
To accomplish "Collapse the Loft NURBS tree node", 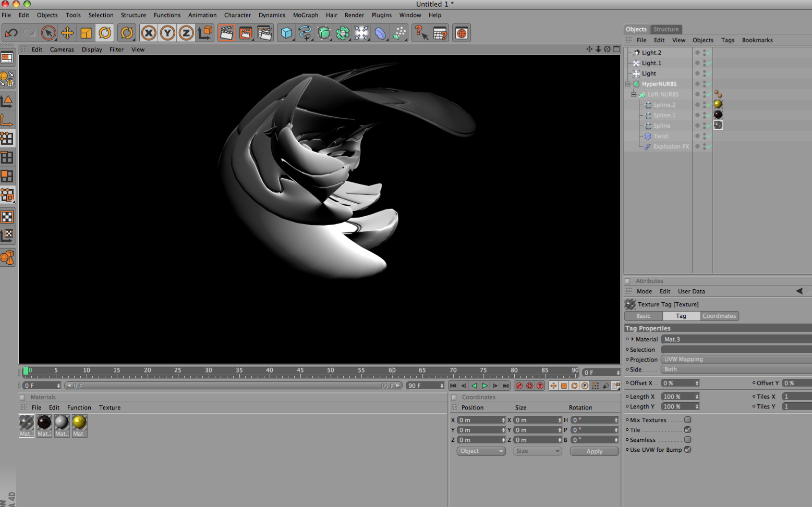I will [634, 94].
